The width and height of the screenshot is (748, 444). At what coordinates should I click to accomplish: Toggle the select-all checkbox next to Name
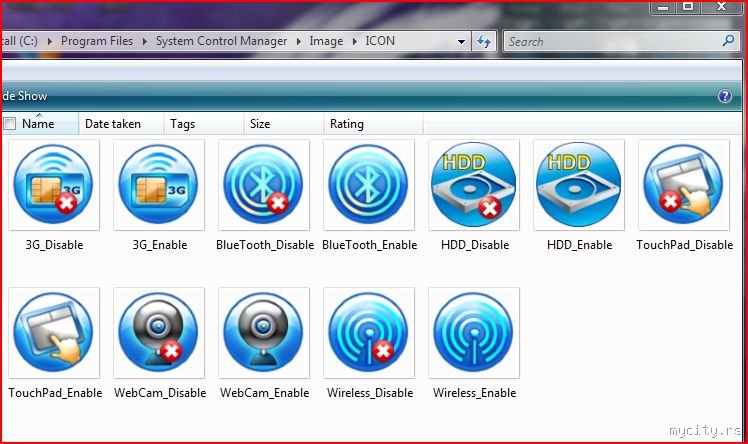click(x=10, y=124)
